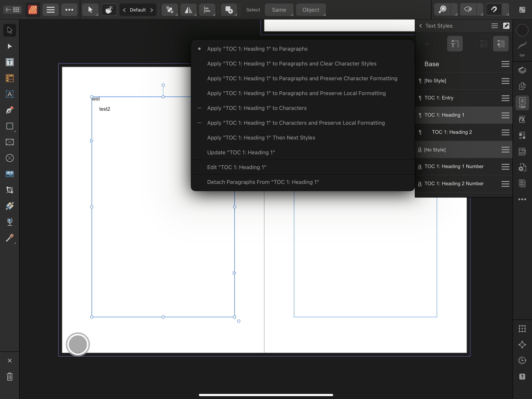Screen dimensions: 532x399
Task: Select the Node tool
Action: 10,46
